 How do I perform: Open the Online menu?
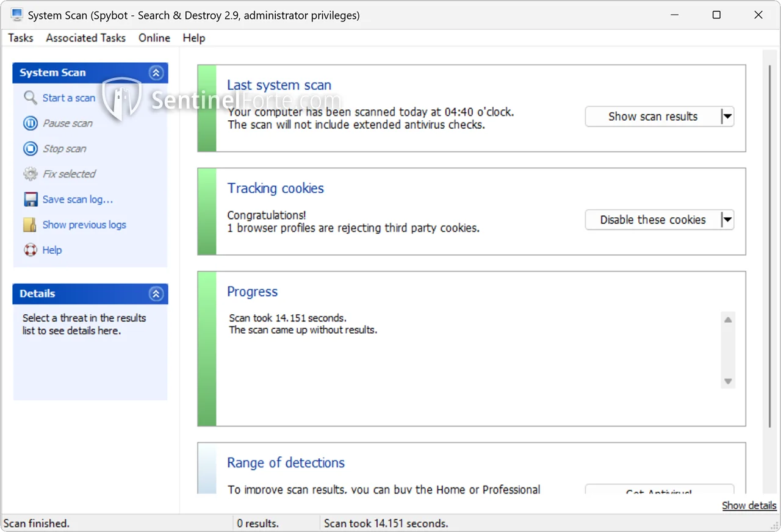[154, 38]
